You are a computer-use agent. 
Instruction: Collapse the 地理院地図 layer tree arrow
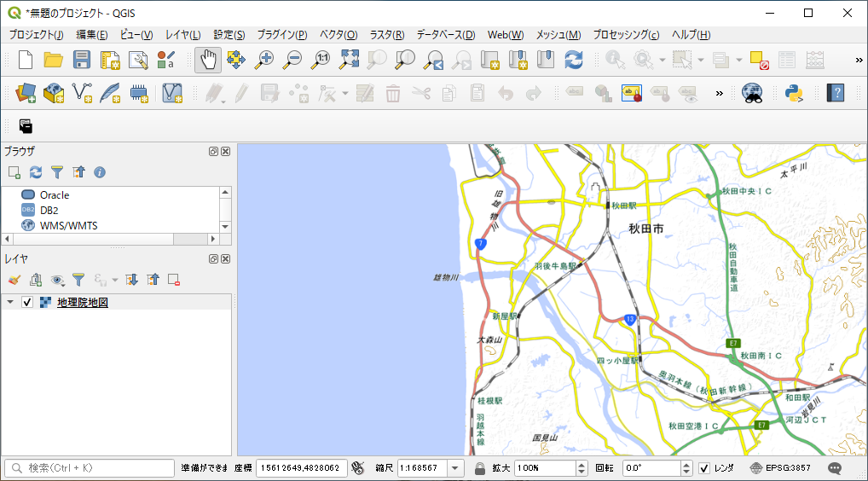(10, 302)
